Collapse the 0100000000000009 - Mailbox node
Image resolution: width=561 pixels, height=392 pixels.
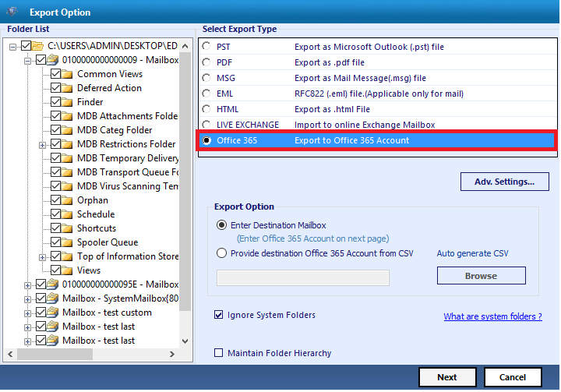27,62
